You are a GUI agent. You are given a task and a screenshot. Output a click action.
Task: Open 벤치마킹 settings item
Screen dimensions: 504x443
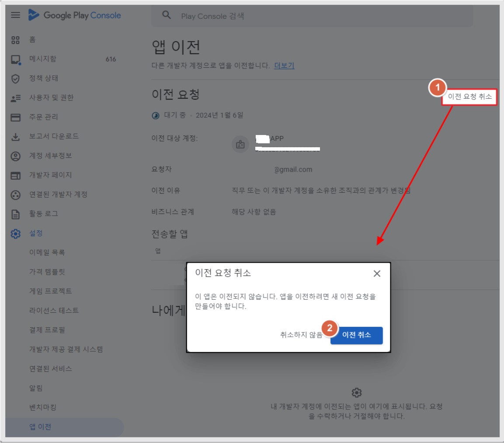[43, 407]
